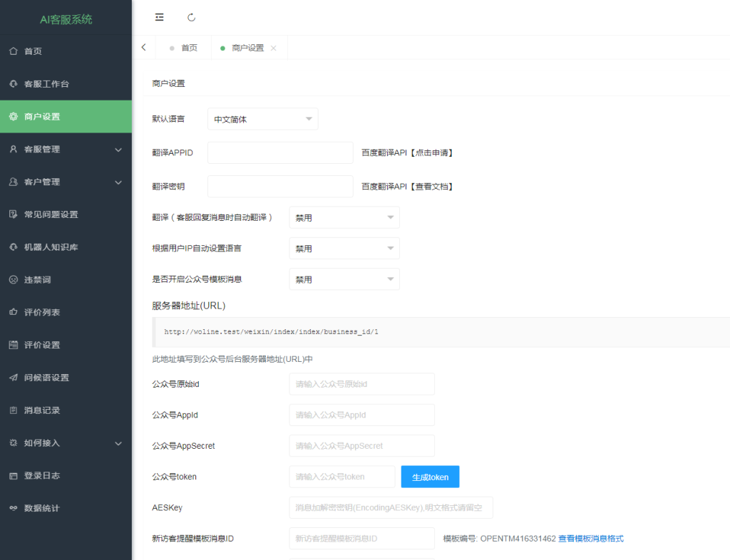
Task: Expand the 如何接入 sidebar menu
Action: 66,443
